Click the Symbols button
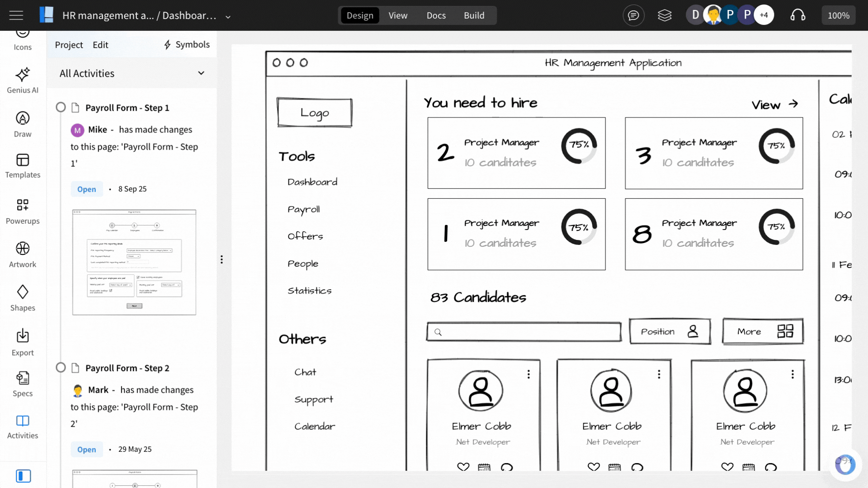The width and height of the screenshot is (868, 488). [x=187, y=45]
